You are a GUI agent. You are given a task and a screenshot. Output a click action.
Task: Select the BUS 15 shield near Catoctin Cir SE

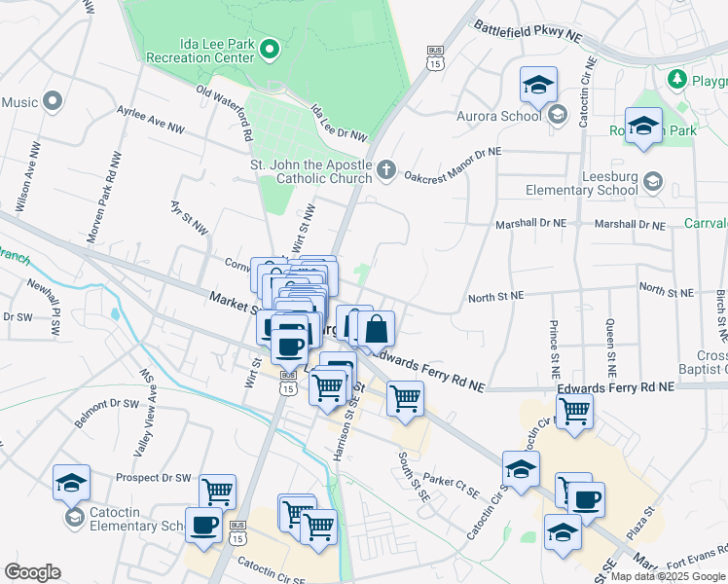pos(237,533)
